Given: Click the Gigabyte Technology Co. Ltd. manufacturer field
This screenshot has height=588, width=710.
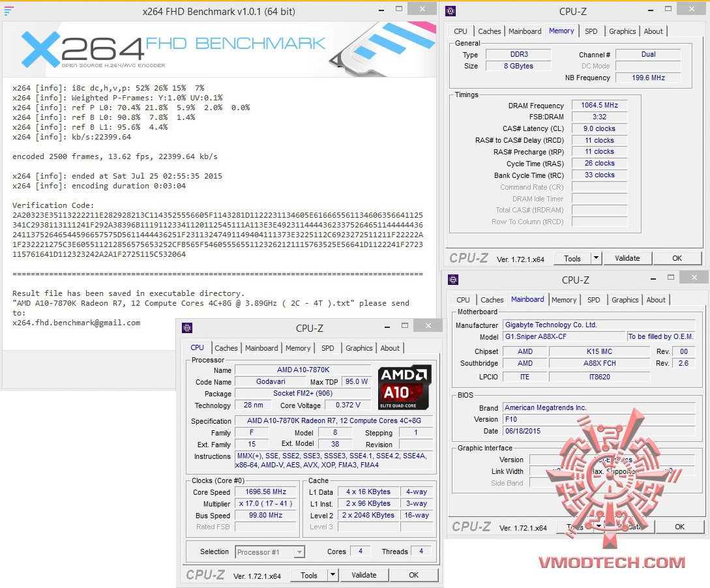Looking at the screenshot, I should (x=599, y=325).
